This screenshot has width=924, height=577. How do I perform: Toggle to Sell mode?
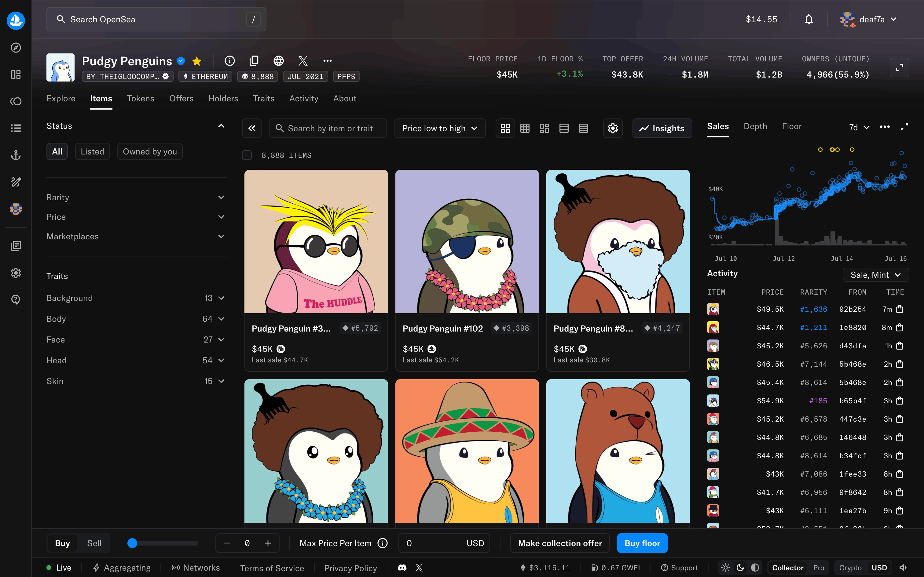(x=94, y=543)
